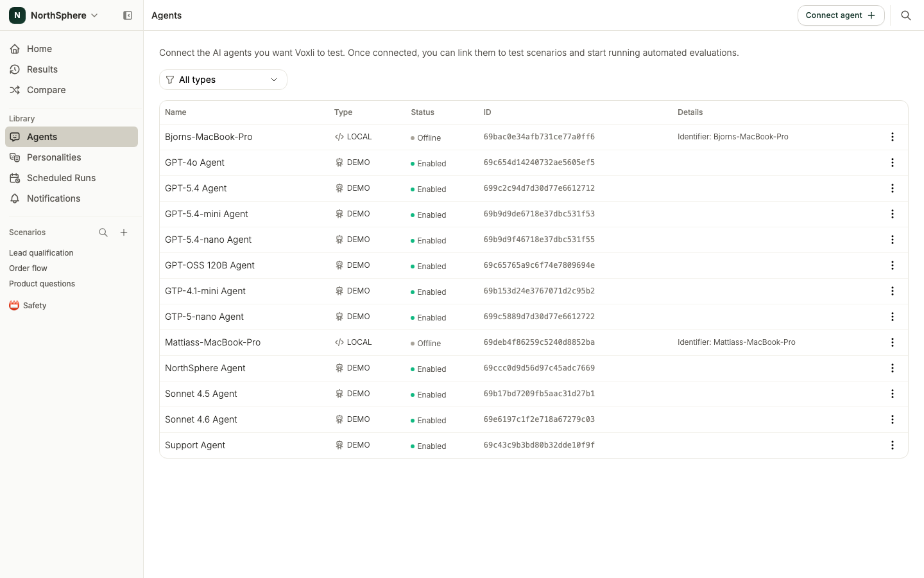Click the Name column header
The image size is (924, 578).
[x=176, y=112]
